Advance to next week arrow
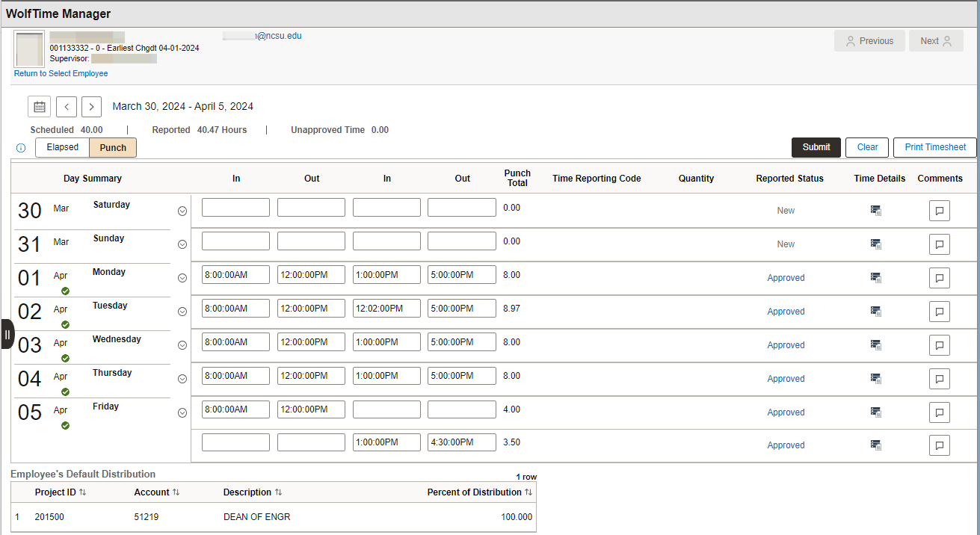The image size is (980, 535). pos(91,107)
